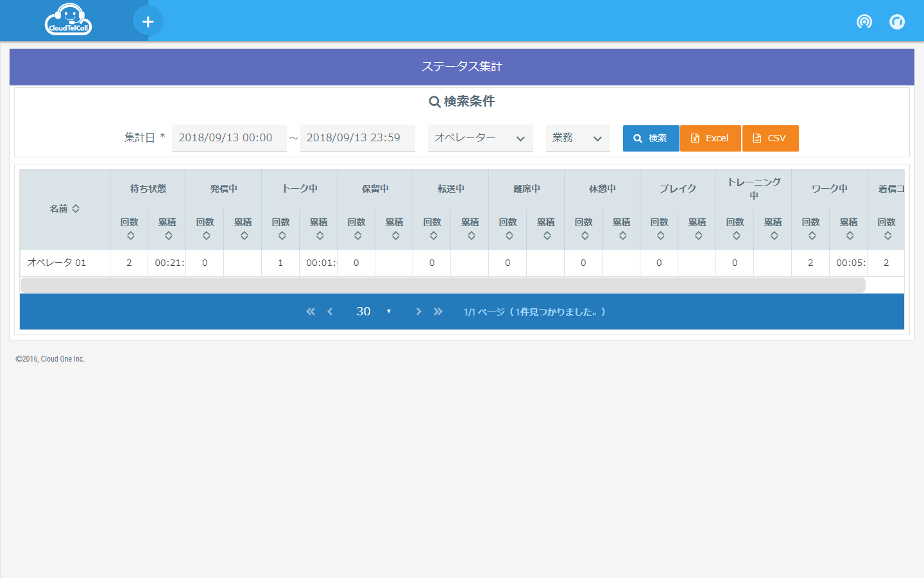Go to first page of results
The height and width of the screenshot is (578, 924).
(x=311, y=311)
